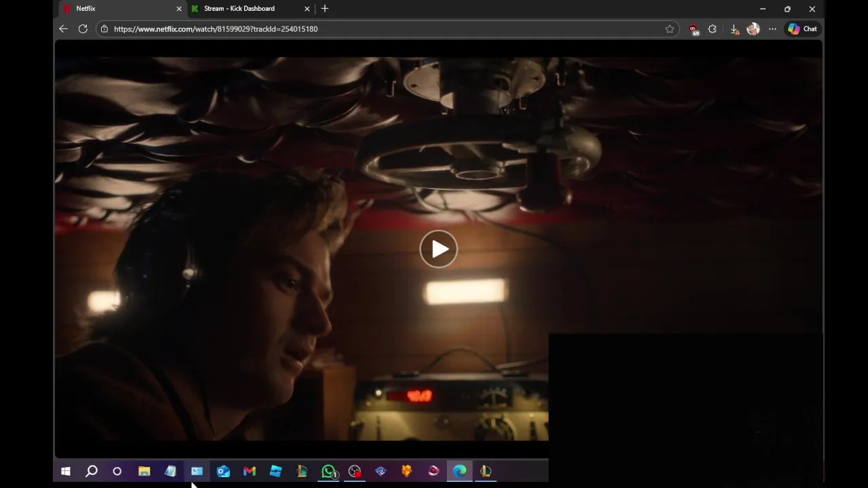Viewport: 868px width, 488px height.
Task: Open Cortana circle on taskbar
Action: tap(117, 471)
